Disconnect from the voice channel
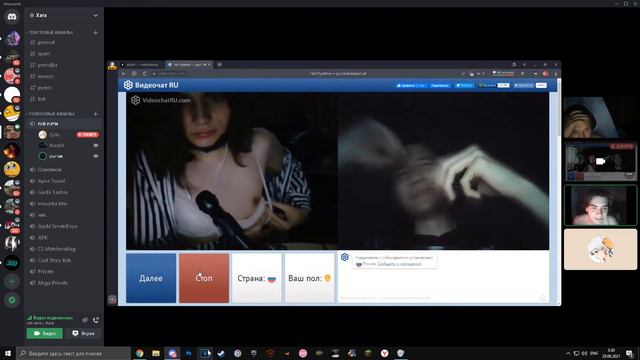The height and width of the screenshot is (360, 640). [96, 320]
